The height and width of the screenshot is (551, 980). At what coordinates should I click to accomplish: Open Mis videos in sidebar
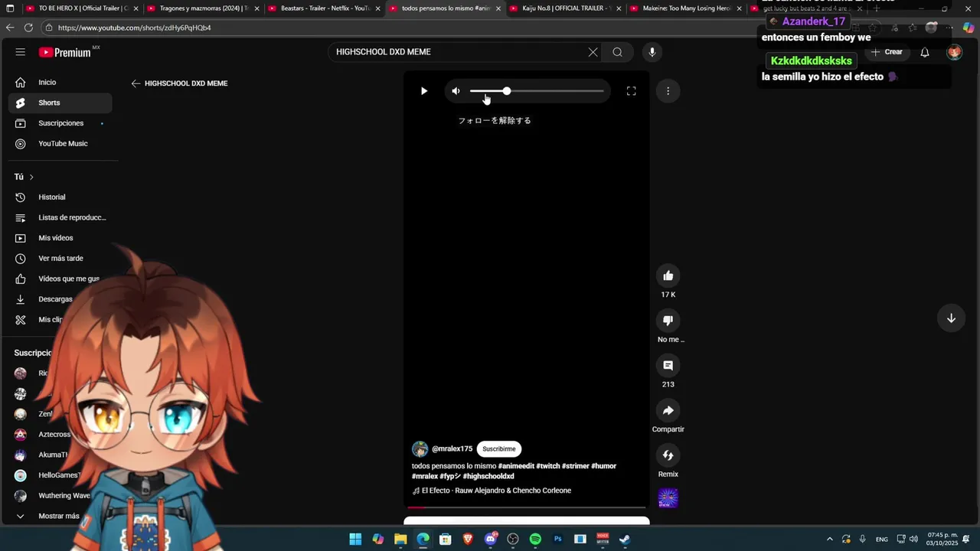(60, 238)
